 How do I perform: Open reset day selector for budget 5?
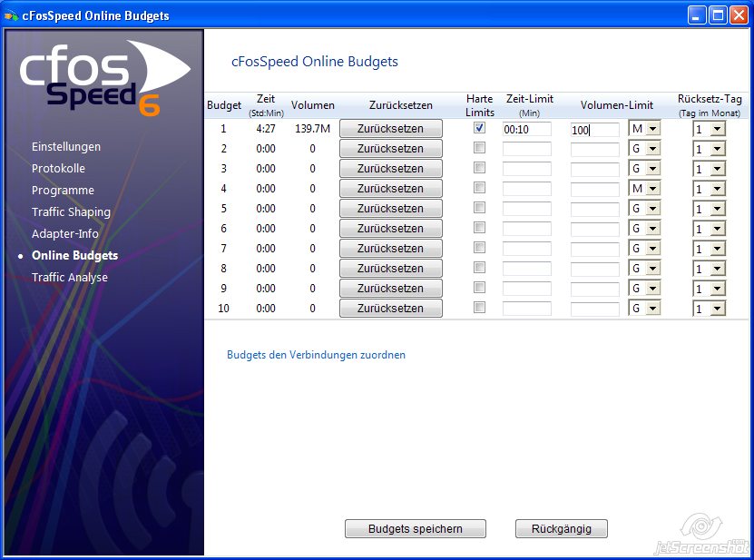710,210
